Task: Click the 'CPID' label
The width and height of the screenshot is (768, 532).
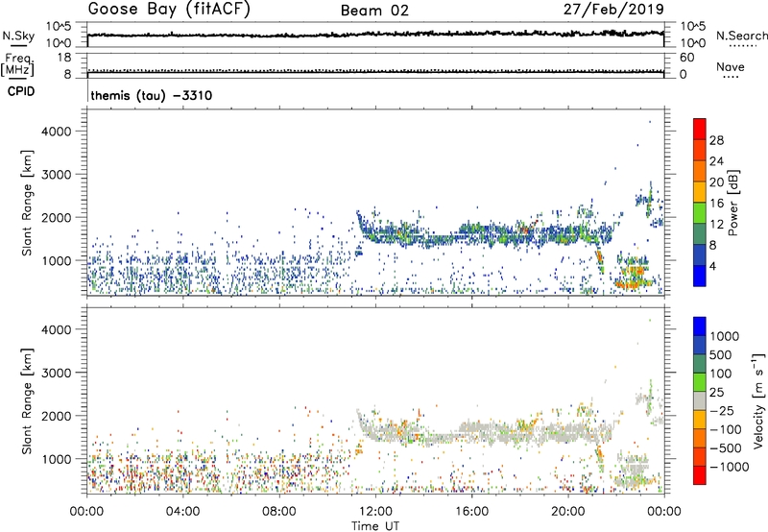Action: coord(21,91)
